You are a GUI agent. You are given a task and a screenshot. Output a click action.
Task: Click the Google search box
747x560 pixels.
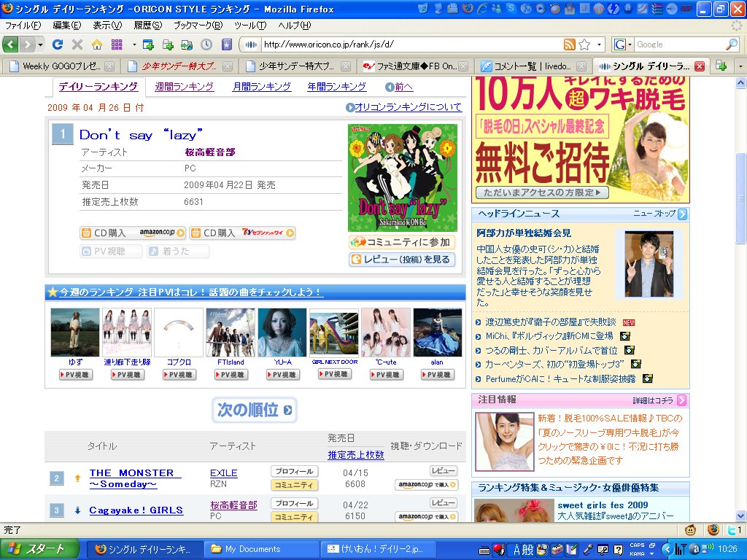pyautogui.click(x=679, y=44)
